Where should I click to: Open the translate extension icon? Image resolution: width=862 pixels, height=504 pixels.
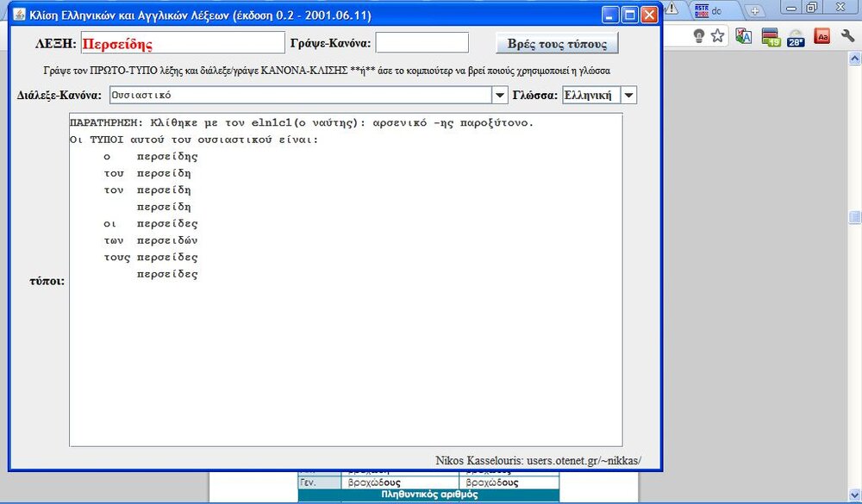click(x=744, y=37)
